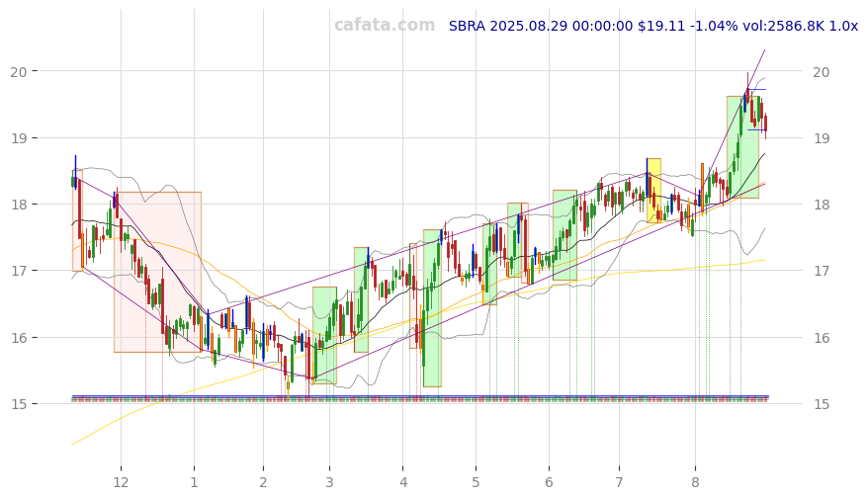Click the SBRA ticker symbol in header
This screenshot has height=499, width=868.
click(468, 26)
